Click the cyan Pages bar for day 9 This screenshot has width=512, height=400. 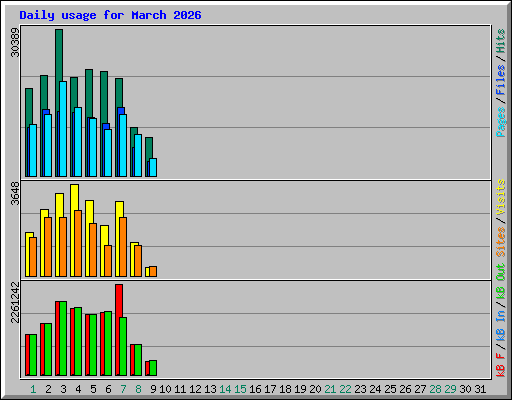click(153, 168)
